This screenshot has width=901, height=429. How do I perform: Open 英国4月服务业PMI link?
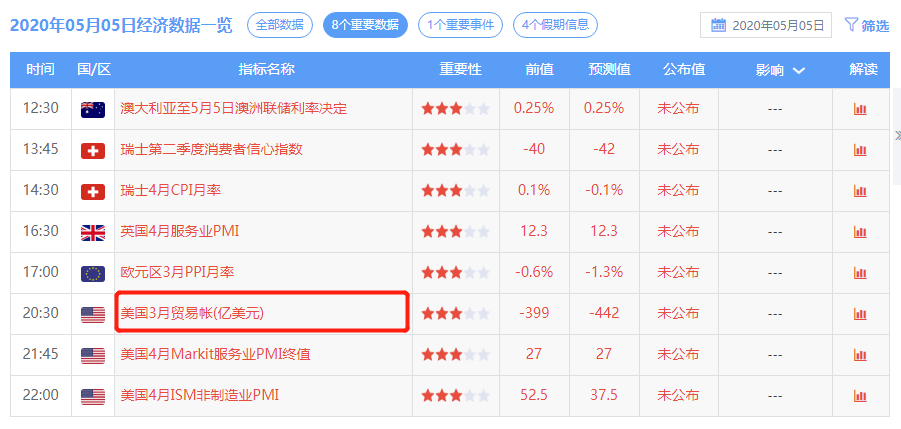(179, 231)
